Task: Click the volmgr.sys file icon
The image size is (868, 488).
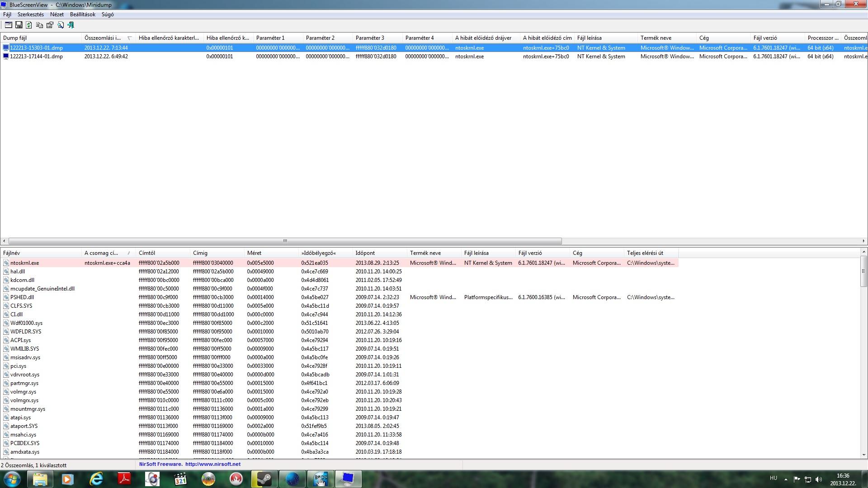Action: coord(6,392)
